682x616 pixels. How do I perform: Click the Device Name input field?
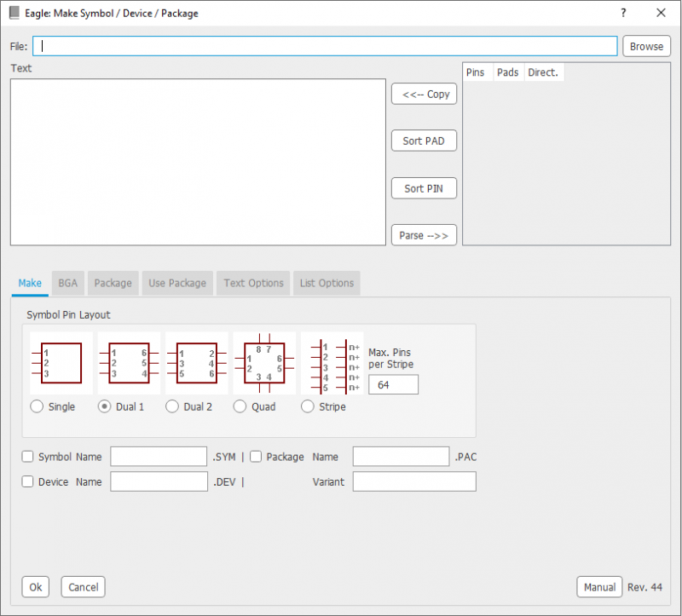pos(159,481)
